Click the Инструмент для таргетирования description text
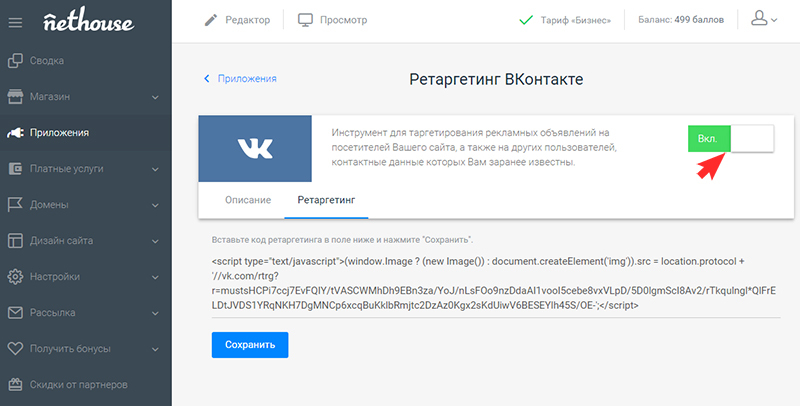This screenshot has width=800, height=406. (x=474, y=147)
